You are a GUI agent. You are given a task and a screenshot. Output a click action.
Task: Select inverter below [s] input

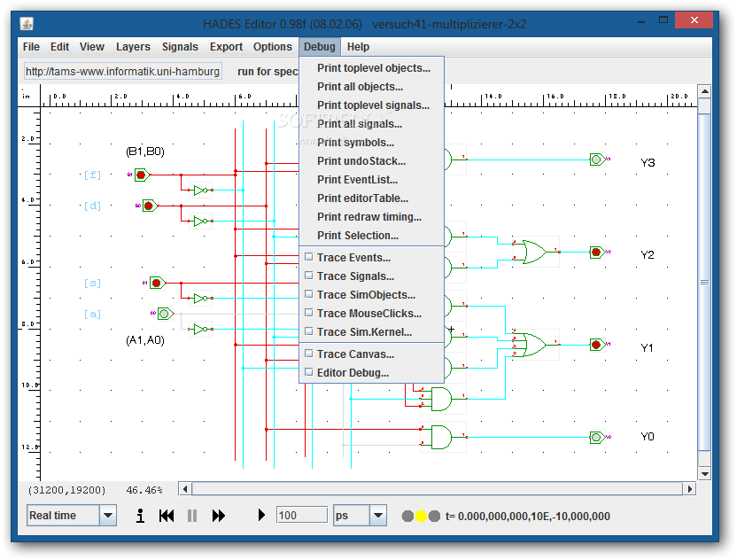[201, 299]
